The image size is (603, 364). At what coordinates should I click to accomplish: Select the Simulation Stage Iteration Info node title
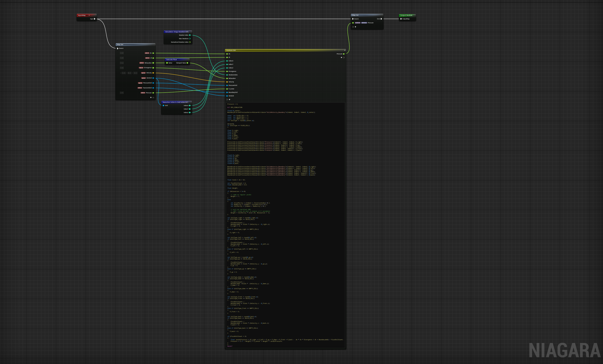177,32
